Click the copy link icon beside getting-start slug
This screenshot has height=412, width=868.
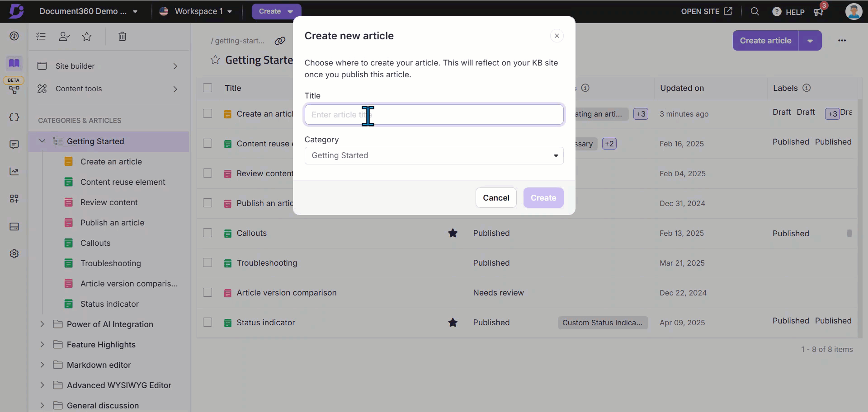[x=280, y=41]
